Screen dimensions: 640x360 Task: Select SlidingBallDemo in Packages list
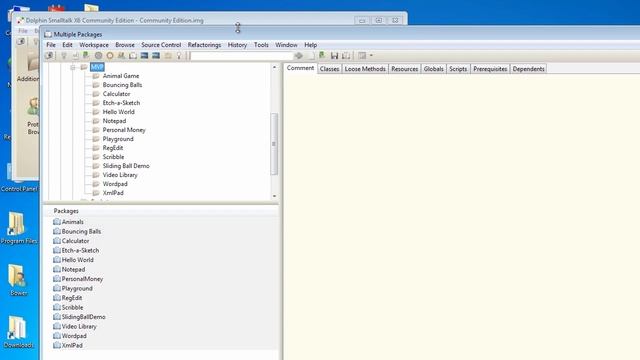[x=84, y=317]
